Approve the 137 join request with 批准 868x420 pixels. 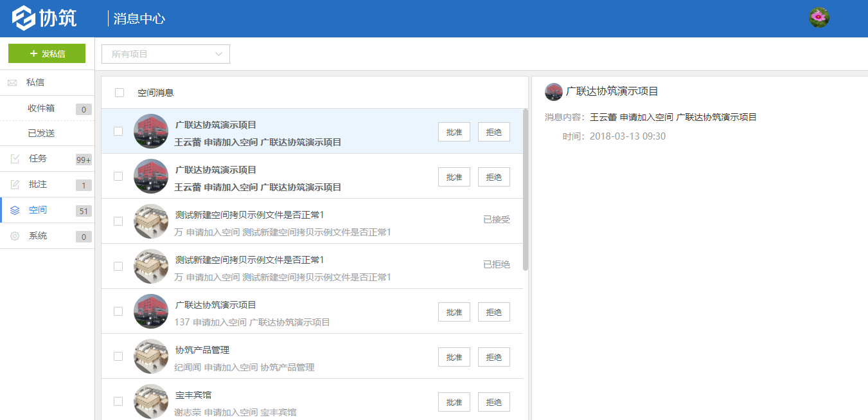(x=454, y=312)
